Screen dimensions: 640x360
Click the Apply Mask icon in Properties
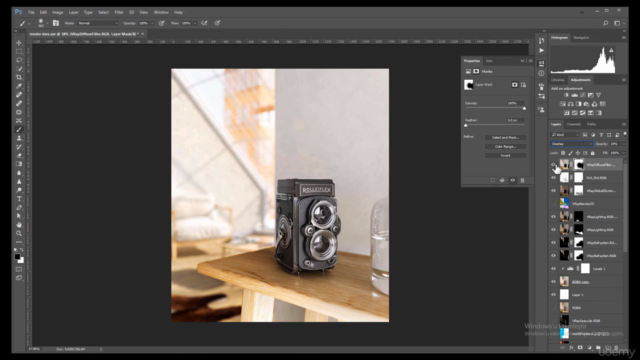(x=502, y=180)
